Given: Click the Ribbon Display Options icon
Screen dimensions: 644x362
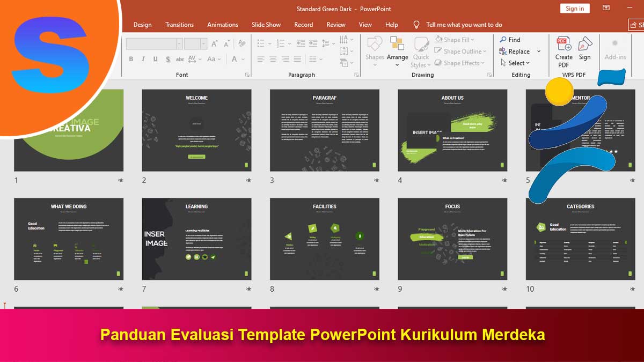Looking at the screenshot, I should click(606, 8).
